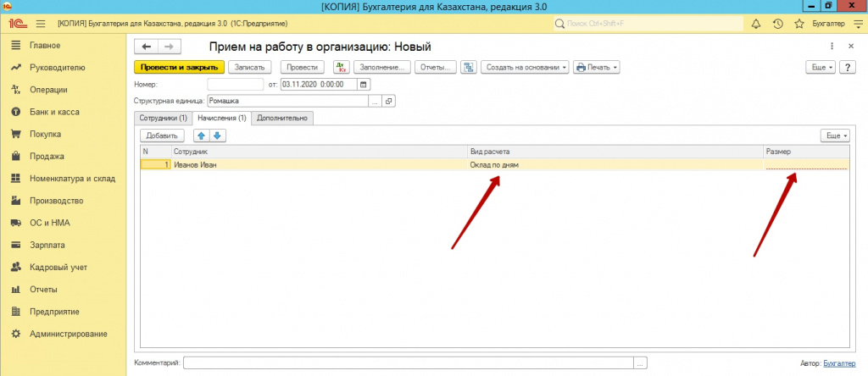Click the Размер column header
This screenshot has width=868, height=376.
pos(806,151)
